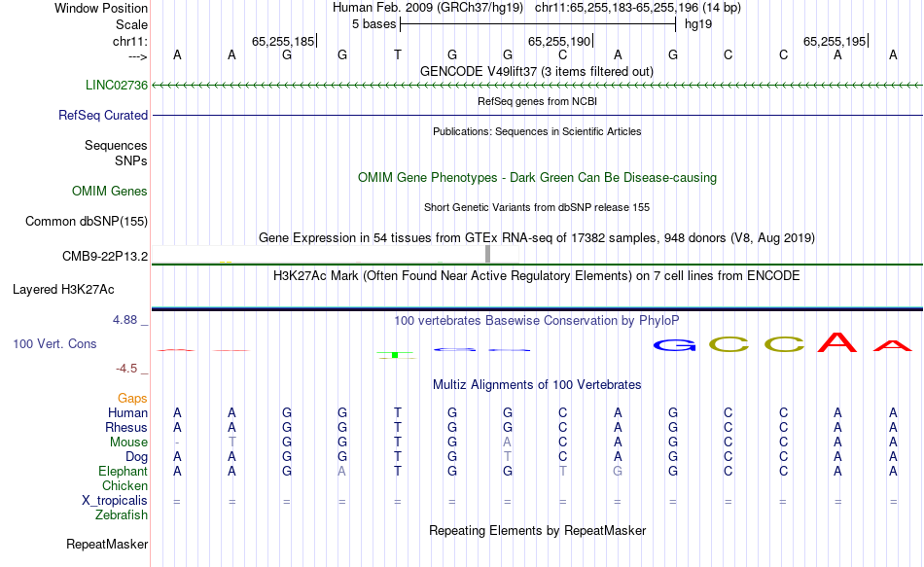This screenshot has height=567, width=924.
Task: Click the RepeatMasker track label
Action: click(x=107, y=544)
